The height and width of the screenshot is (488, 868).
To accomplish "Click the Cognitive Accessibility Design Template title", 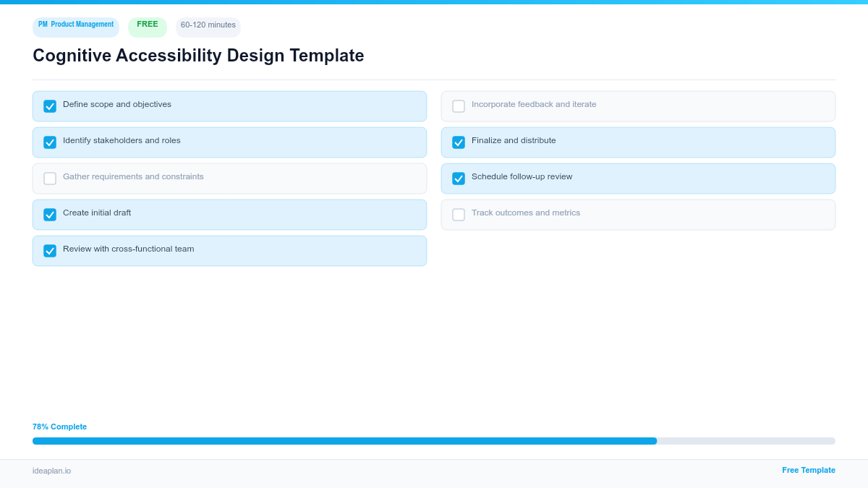I will point(198,56).
